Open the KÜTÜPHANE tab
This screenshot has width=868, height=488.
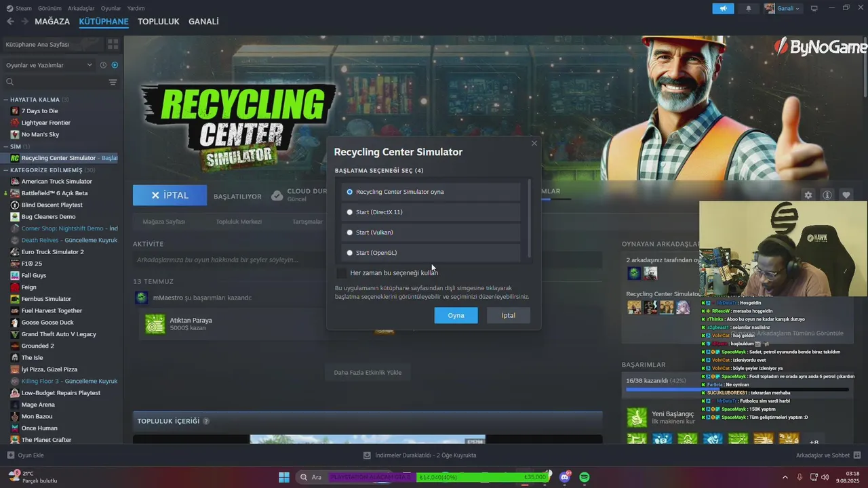[x=104, y=22]
